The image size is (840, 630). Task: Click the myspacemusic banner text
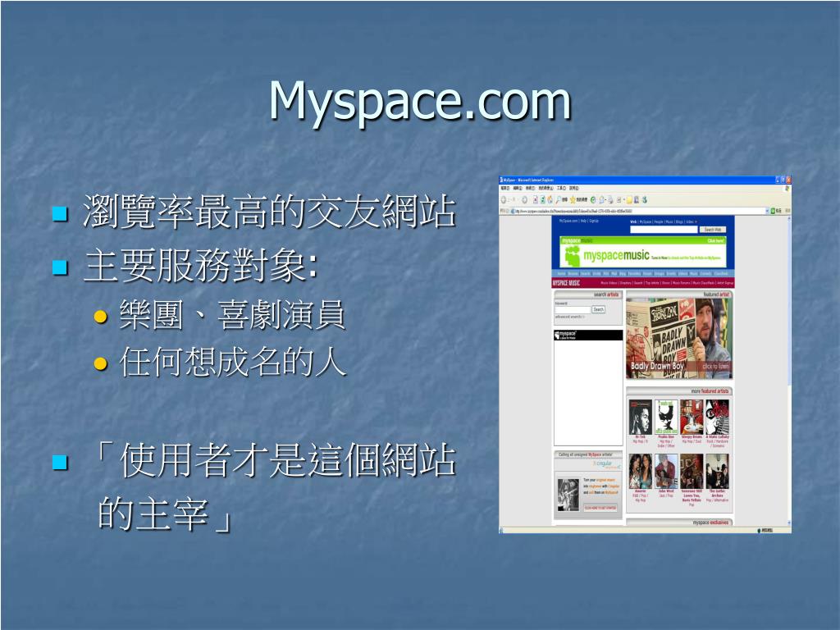tap(616, 256)
